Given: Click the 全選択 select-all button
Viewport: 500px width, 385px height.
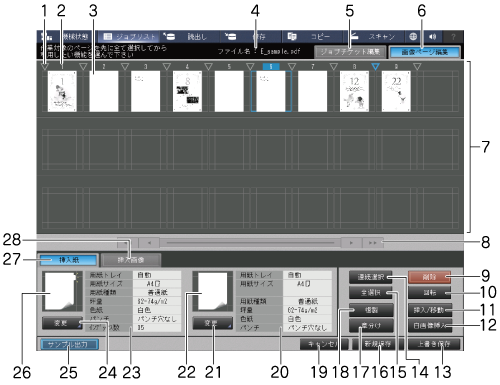Looking at the screenshot, I should [x=371, y=292].
